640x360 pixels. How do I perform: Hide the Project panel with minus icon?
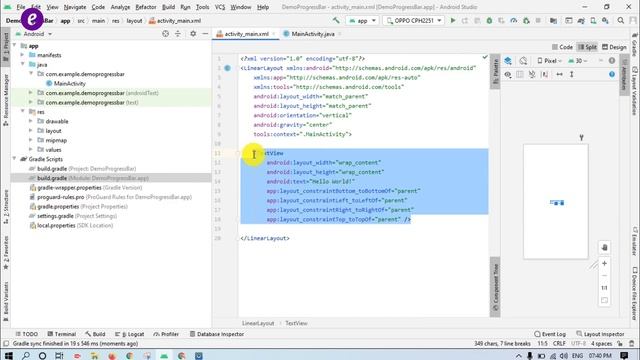pos(205,34)
